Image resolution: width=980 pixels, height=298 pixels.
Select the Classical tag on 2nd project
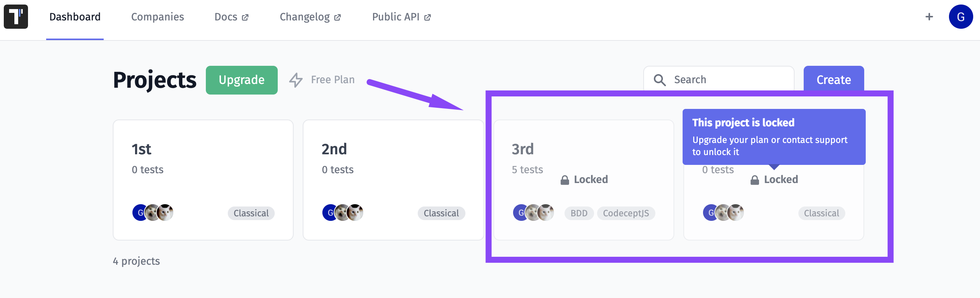click(441, 213)
